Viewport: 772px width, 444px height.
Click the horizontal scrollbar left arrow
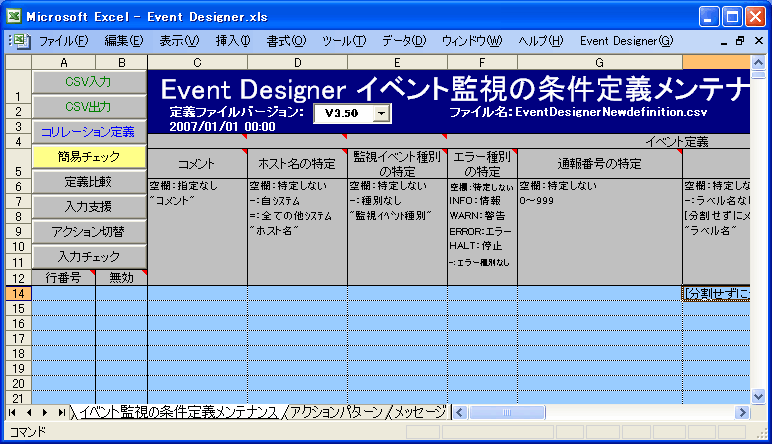point(460,412)
